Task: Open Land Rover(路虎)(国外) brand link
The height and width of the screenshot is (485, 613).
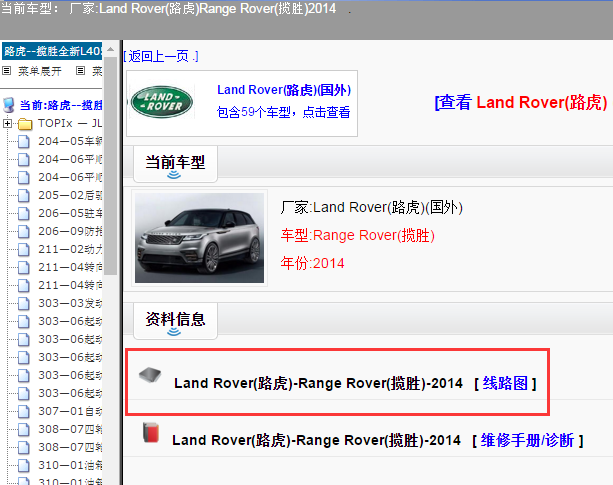Action: pos(284,90)
